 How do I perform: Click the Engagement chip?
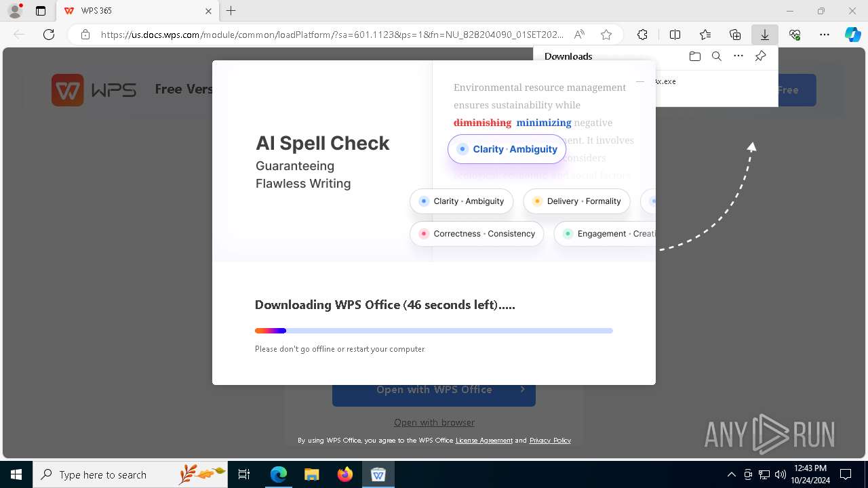(605, 234)
